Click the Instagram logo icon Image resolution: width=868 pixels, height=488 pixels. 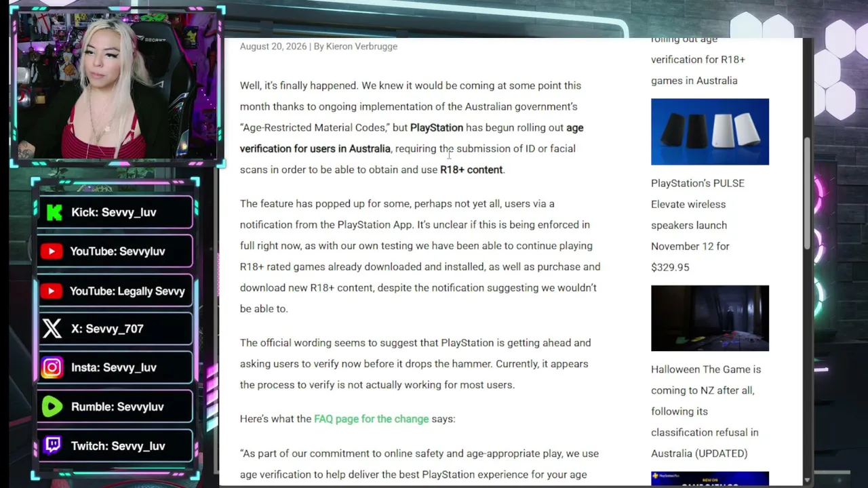pyautogui.click(x=52, y=367)
